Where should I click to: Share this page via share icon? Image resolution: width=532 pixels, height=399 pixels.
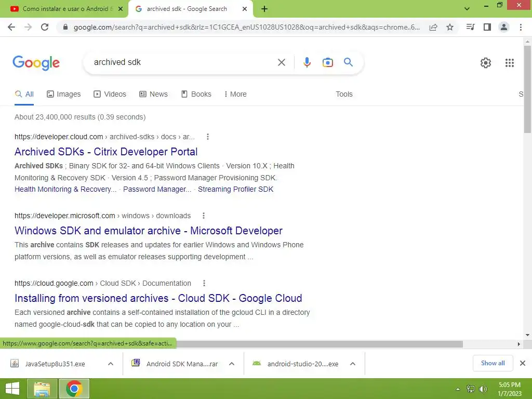pos(433,27)
